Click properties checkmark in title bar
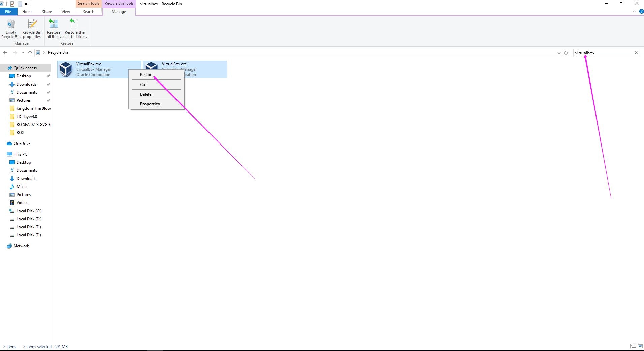644x351 pixels. [x=12, y=4]
